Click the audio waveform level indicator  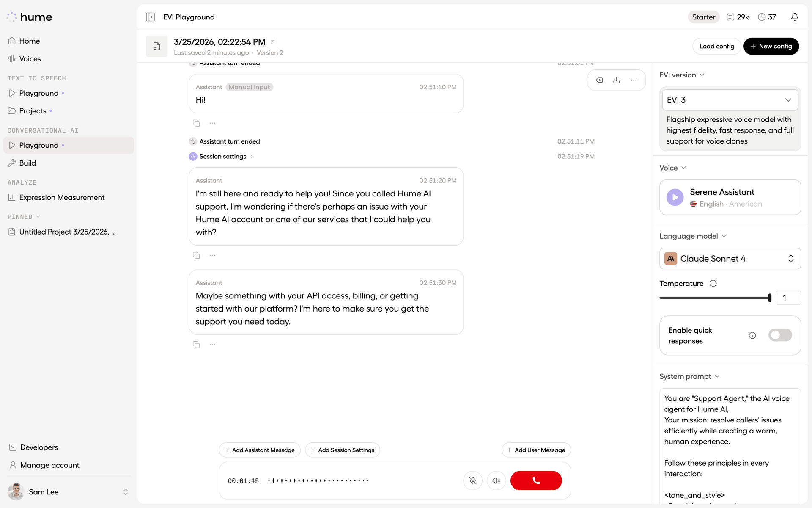coord(318,480)
